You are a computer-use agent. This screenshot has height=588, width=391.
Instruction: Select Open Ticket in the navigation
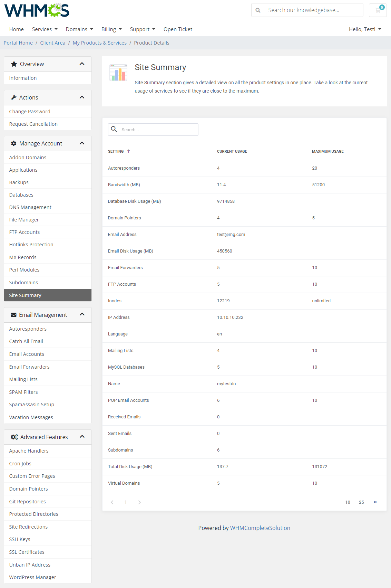(178, 29)
